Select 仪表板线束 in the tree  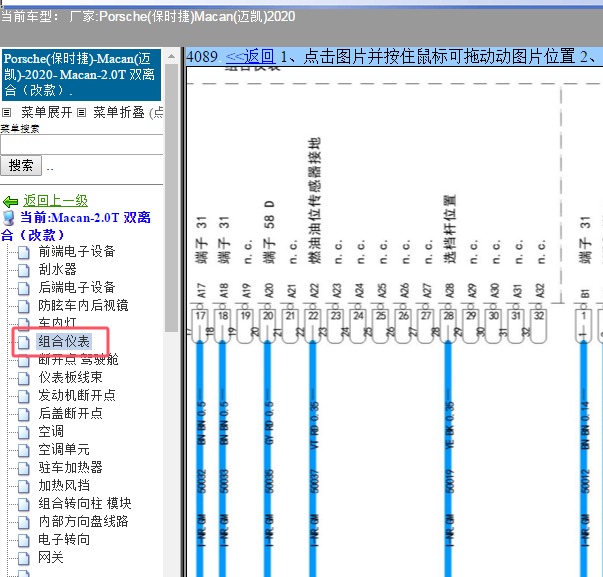pos(70,377)
